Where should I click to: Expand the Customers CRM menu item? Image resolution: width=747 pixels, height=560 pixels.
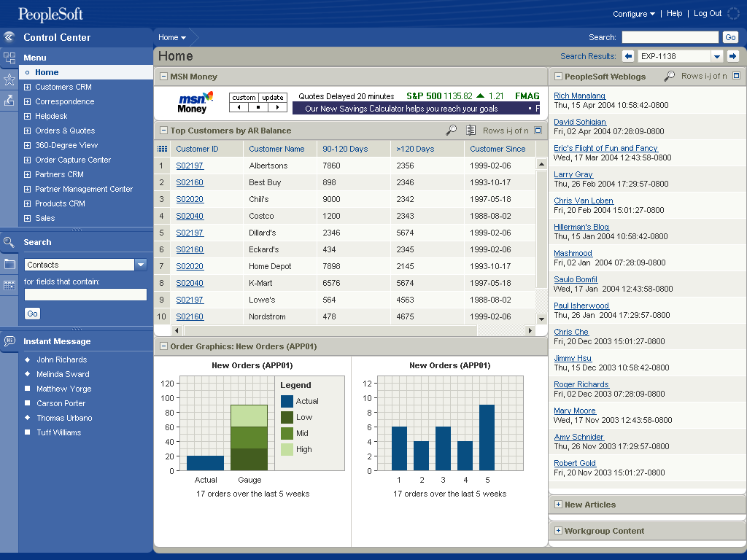(28, 87)
